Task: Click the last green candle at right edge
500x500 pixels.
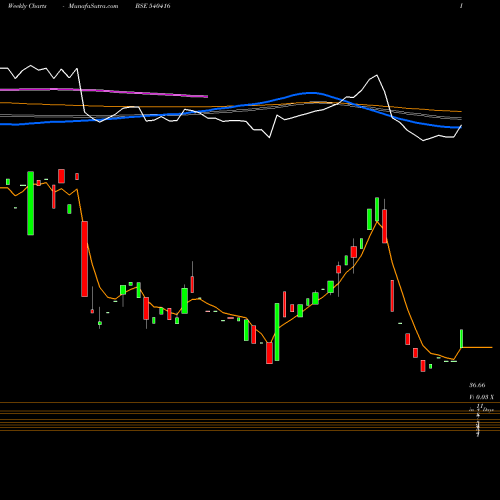Action: pyautogui.click(x=462, y=339)
